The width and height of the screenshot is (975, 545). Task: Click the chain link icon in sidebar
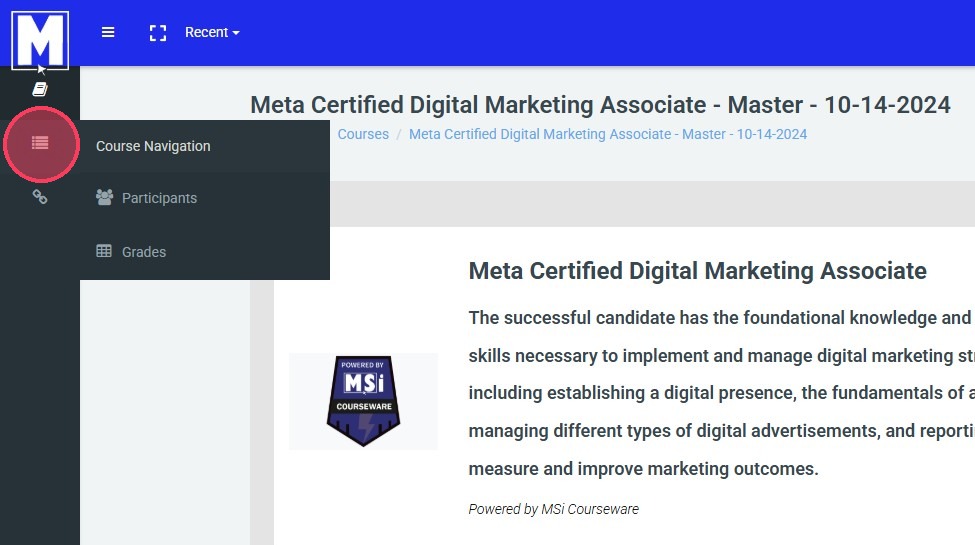coord(40,197)
